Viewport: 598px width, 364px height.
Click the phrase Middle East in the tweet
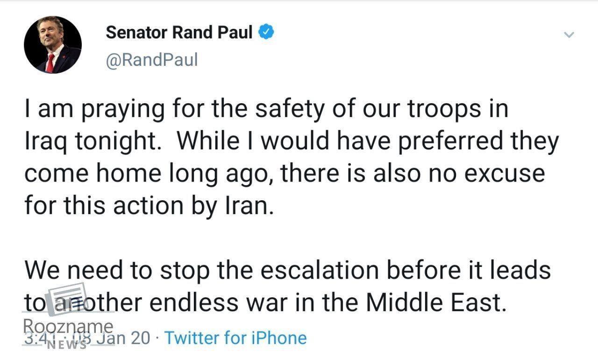pos(435,302)
